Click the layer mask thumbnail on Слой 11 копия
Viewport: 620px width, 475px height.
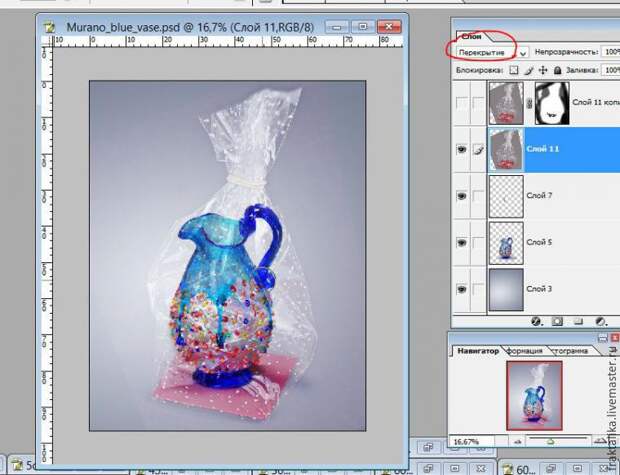click(x=552, y=103)
